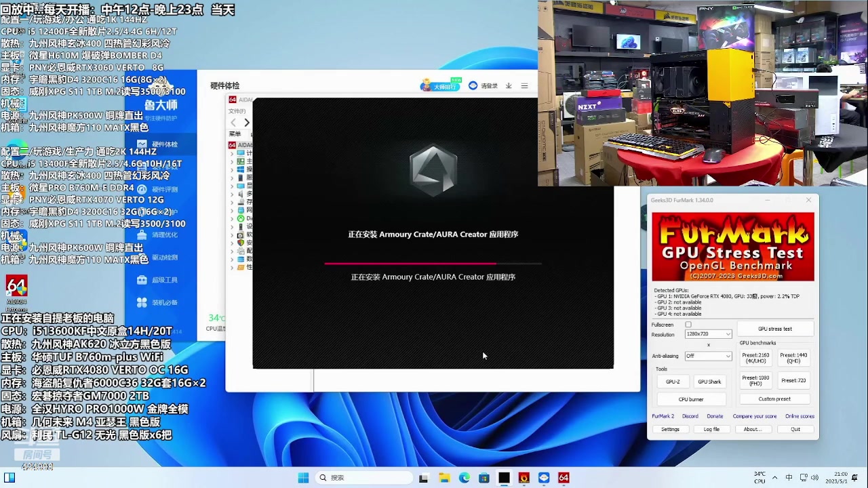Click the 34°C CPU temperature tray readout
The image size is (868, 488).
point(759,478)
